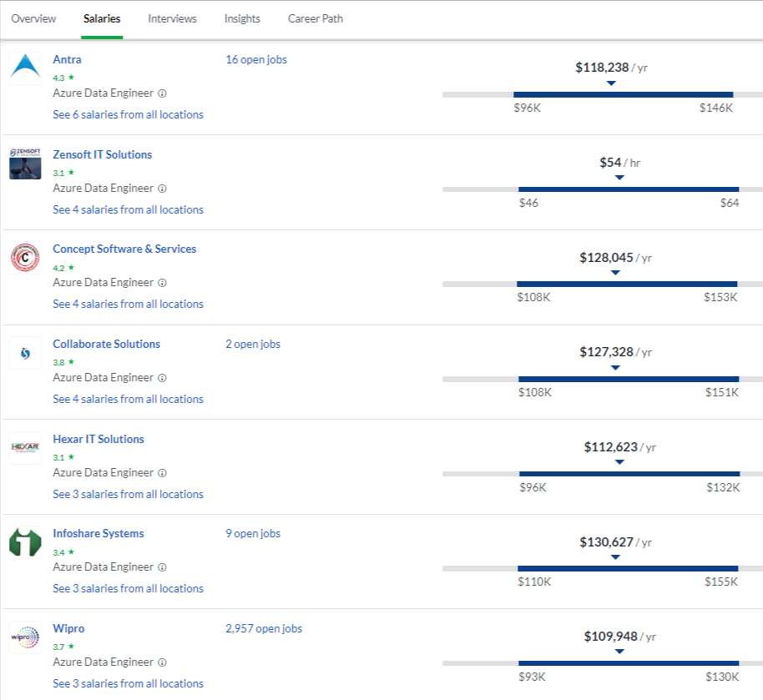
Task: Click the Antra company logo
Action: coord(25,68)
